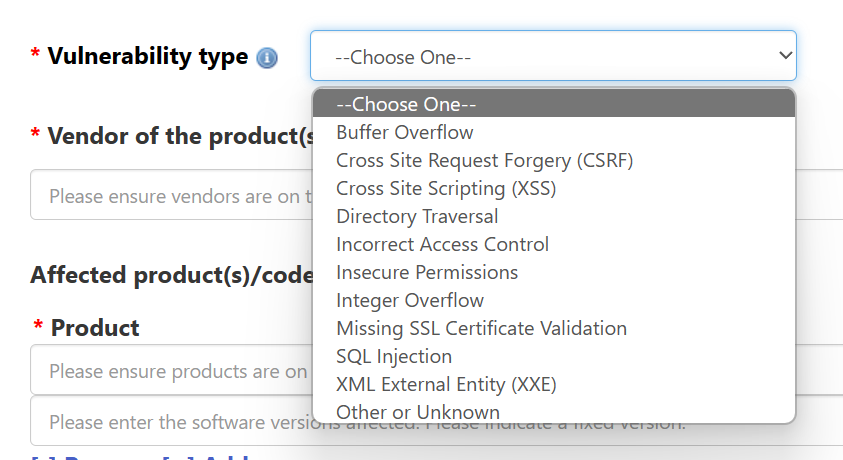Select Cross Site Scripting (XSS) option
Screen dimensions: 843x460
pos(554,188)
